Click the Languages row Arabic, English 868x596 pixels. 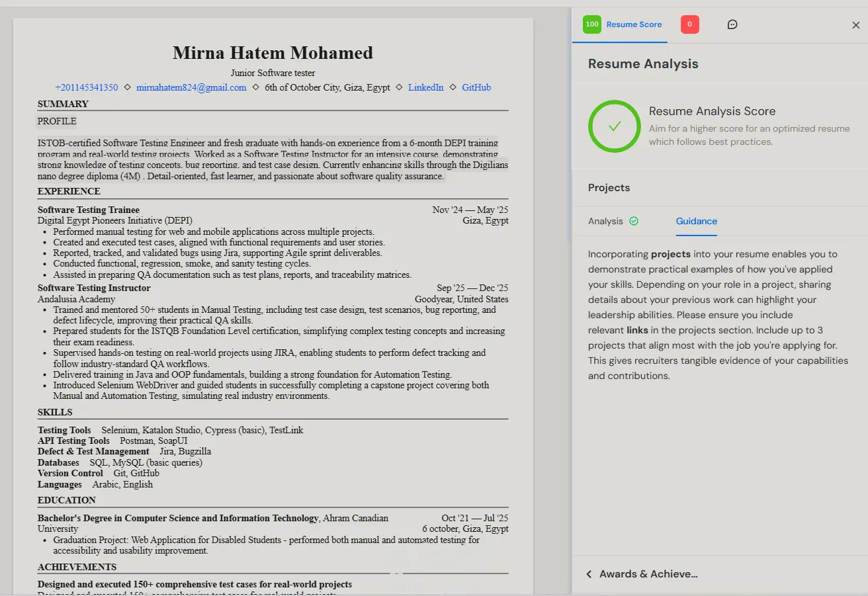tap(95, 484)
